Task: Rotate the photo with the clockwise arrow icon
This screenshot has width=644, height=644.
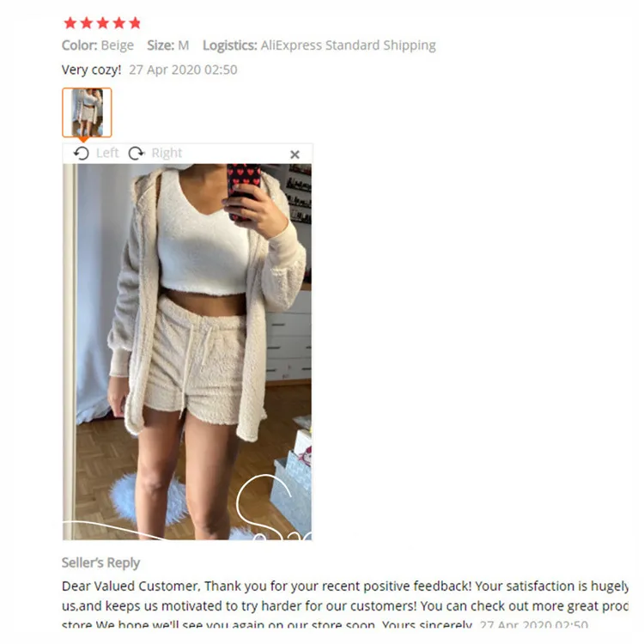Action: [137, 153]
